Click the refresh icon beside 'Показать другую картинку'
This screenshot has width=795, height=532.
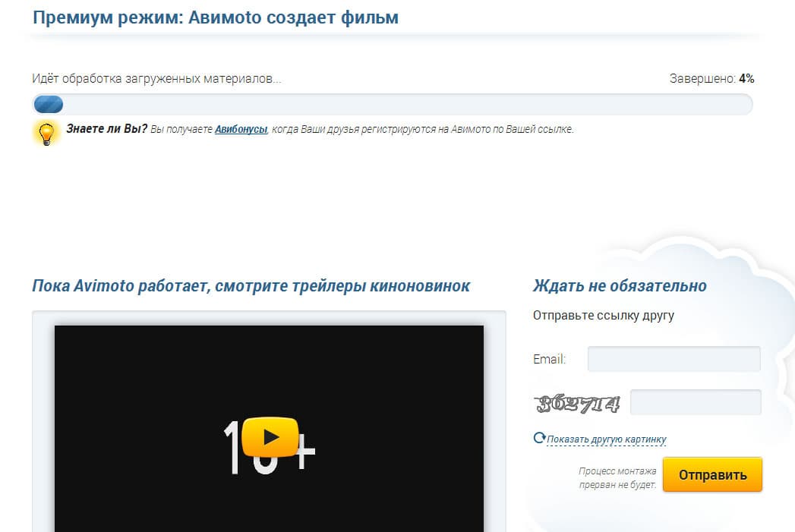pyautogui.click(x=539, y=438)
